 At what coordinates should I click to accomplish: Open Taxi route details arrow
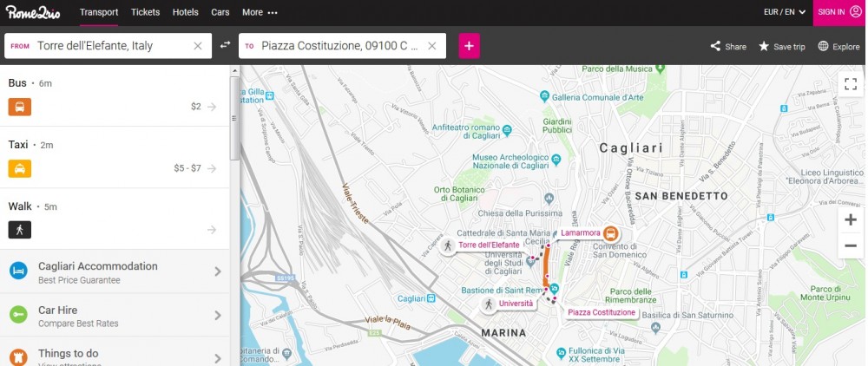click(212, 168)
